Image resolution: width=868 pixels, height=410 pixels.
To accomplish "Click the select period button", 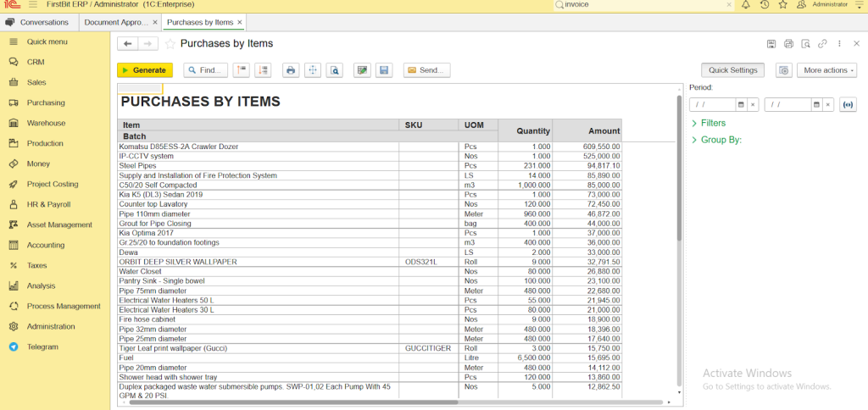I will pos(848,104).
